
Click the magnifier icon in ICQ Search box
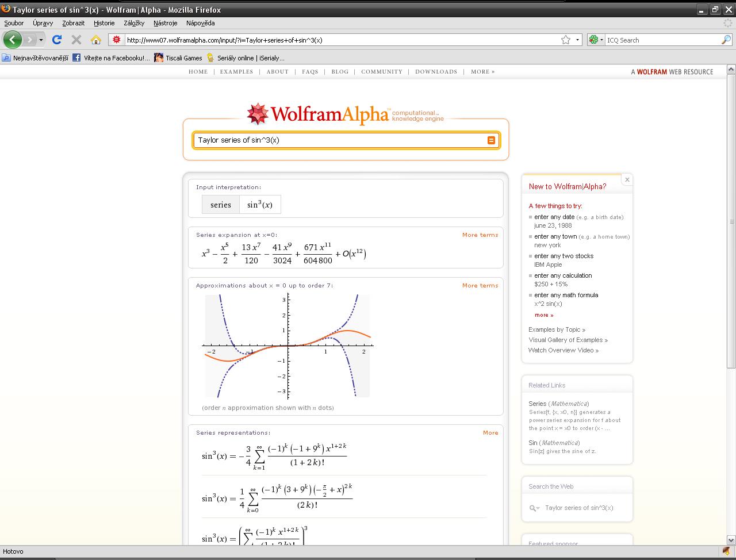point(726,40)
